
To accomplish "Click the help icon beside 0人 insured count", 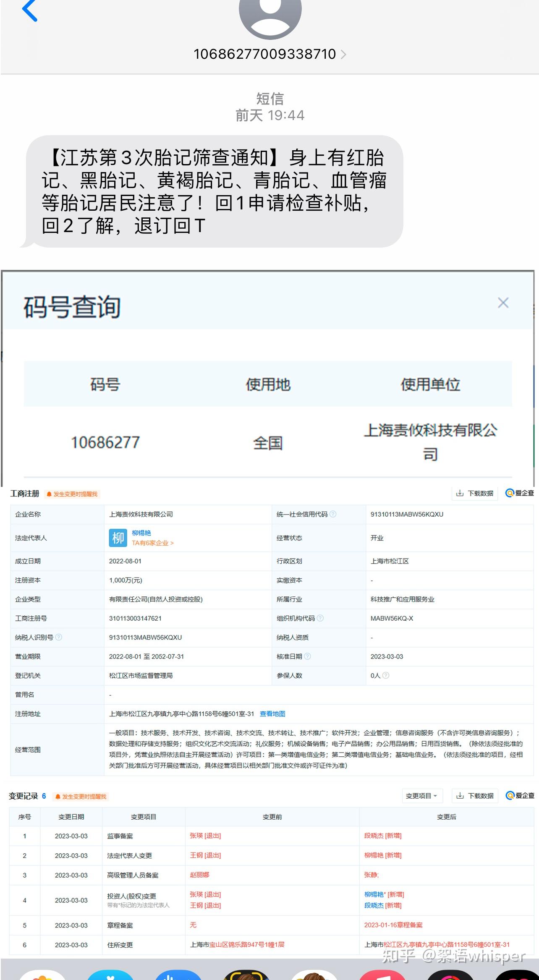I will coord(386,675).
